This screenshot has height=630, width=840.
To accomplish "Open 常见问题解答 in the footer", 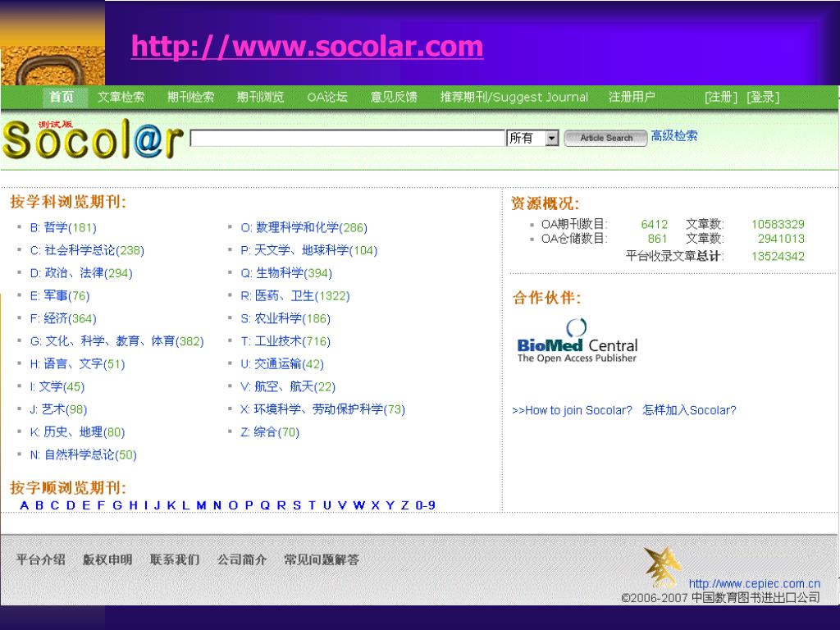I will coord(322,559).
